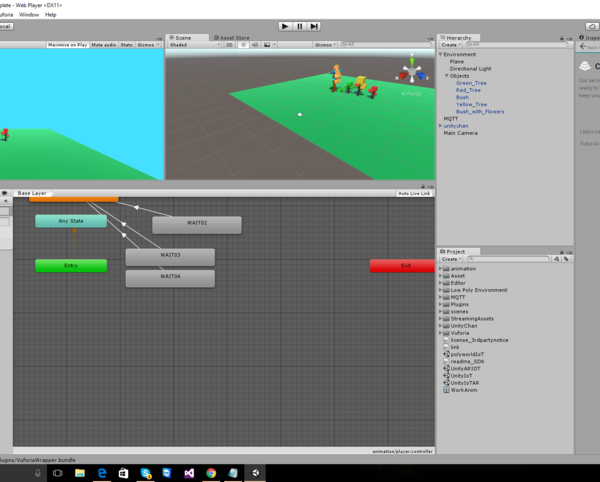The height and width of the screenshot is (482, 600).
Task: Click the scene gizmo blue Z axis cone
Action: tap(421, 76)
